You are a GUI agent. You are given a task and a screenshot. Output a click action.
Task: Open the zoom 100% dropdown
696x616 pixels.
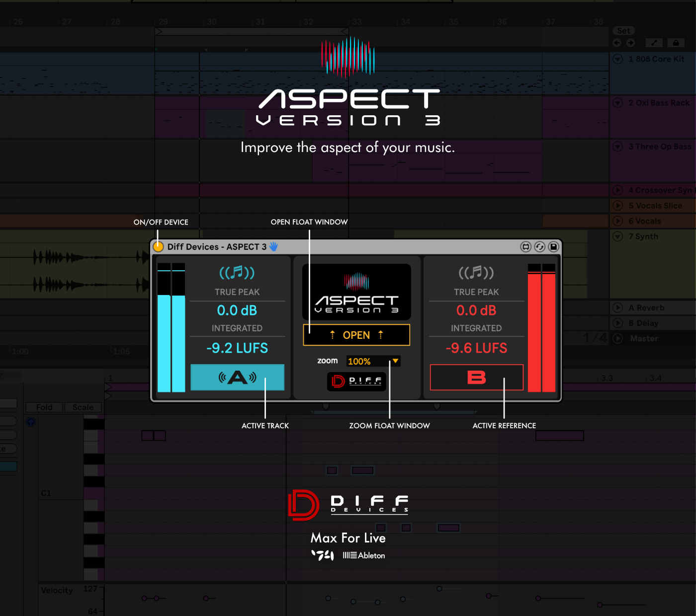coord(373,361)
